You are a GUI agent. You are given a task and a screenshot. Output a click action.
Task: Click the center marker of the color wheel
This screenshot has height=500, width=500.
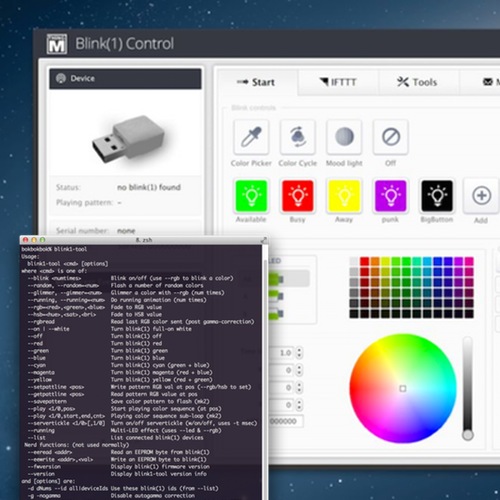(x=403, y=388)
